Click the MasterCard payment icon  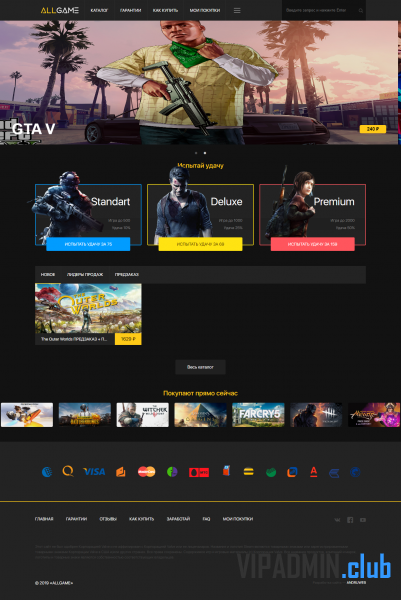(x=147, y=471)
